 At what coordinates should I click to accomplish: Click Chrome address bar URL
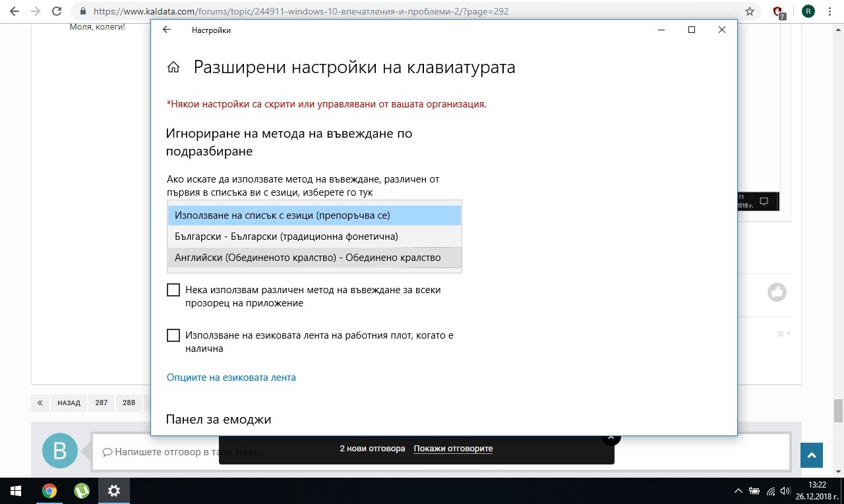click(x=301, y=11)
